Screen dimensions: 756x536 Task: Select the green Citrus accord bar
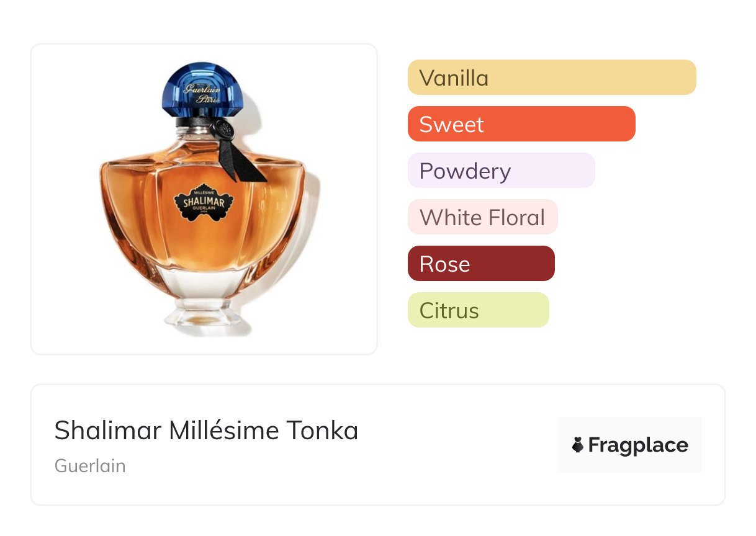pyautogui.click(x=478, y=310)
